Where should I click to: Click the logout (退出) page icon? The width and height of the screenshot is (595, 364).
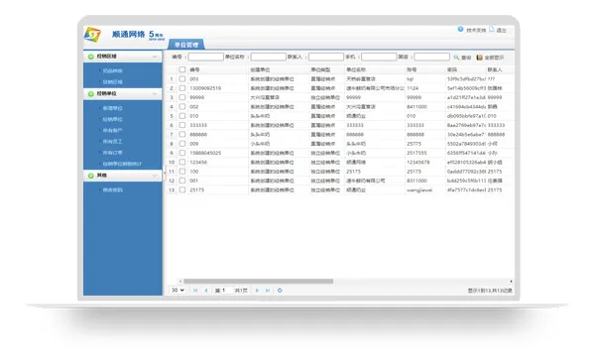pos(492,29)
